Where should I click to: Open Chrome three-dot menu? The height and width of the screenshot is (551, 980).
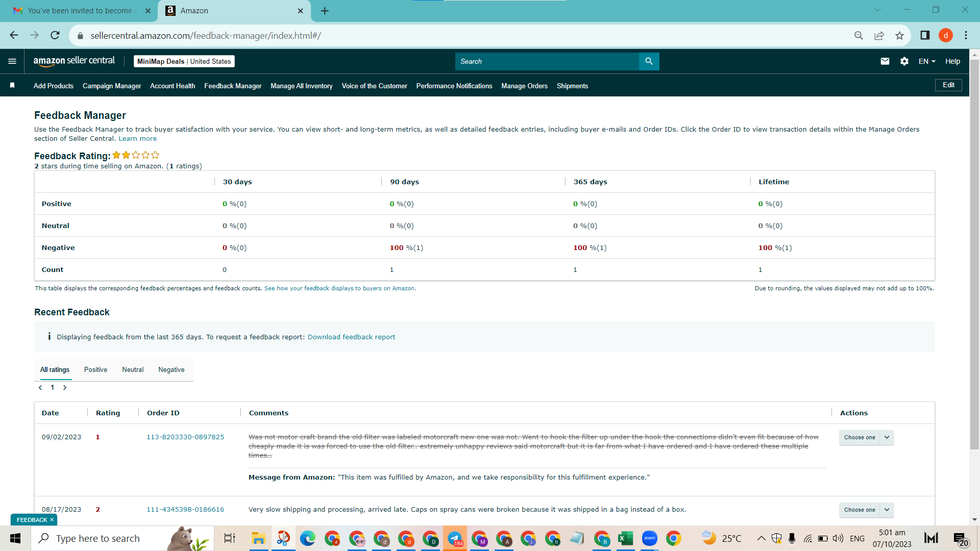coord(966,35)
